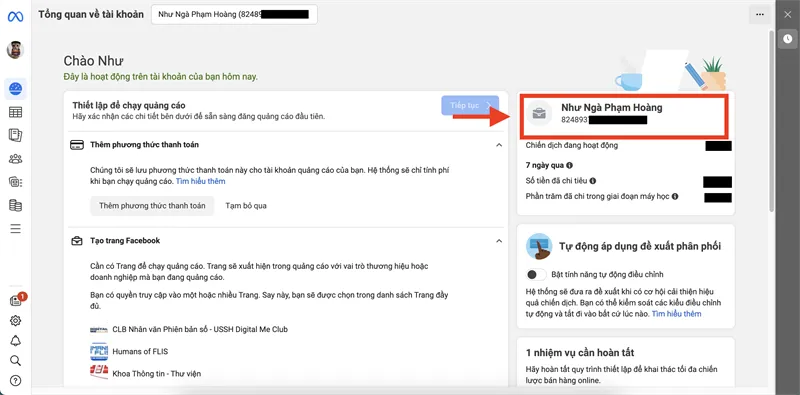This screenshot has width=800, height=395.
Task: Click the three-dots more options button
Action: 760,15
